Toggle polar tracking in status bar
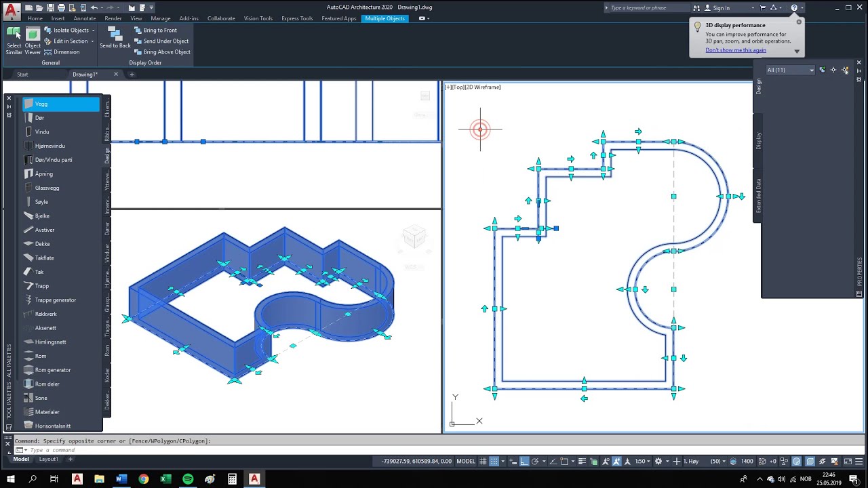The height and width of the screenshot is (488, 868). (x=535, y=462)
